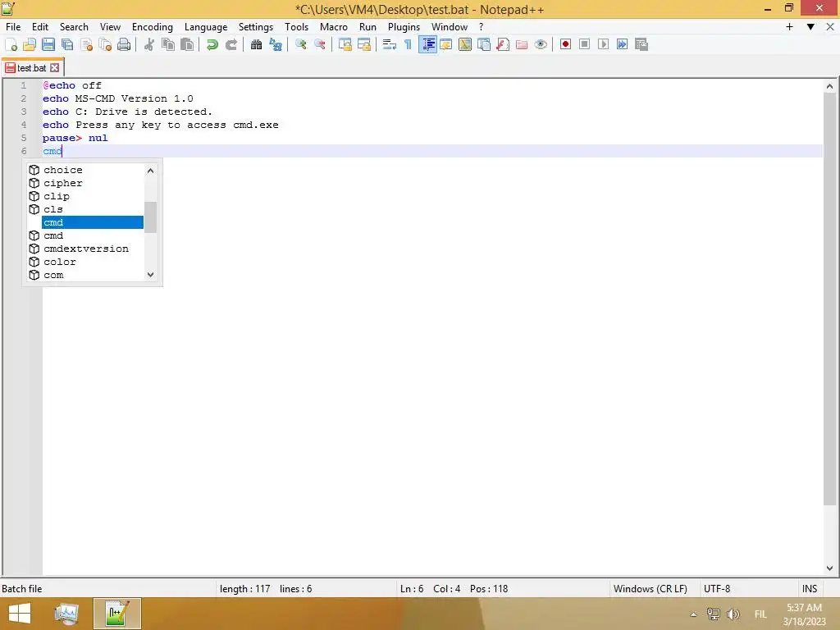Open a file with the Open folder icon
Viewport: 840px width, 630px height.
(30, 44)
